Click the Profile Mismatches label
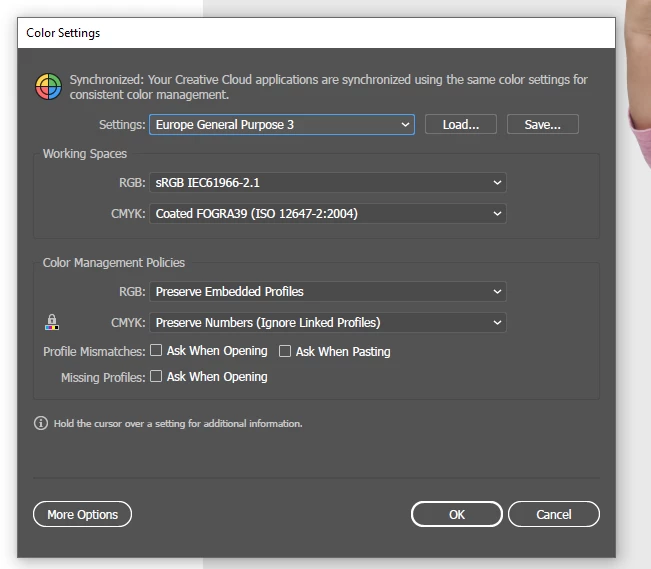651x569 pixels. [x=94, y=352]
